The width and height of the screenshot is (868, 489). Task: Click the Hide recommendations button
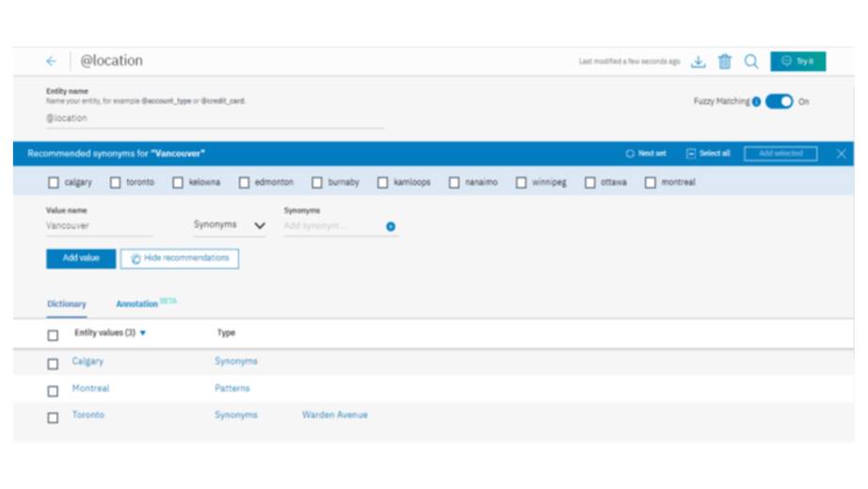click(180, 258)
